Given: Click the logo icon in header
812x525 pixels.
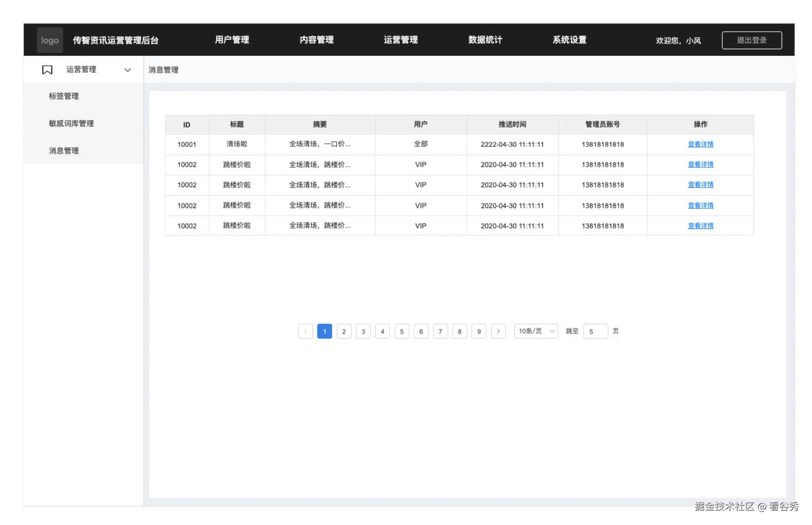Looking at the screenshot, I should click(x=50, y=40).
